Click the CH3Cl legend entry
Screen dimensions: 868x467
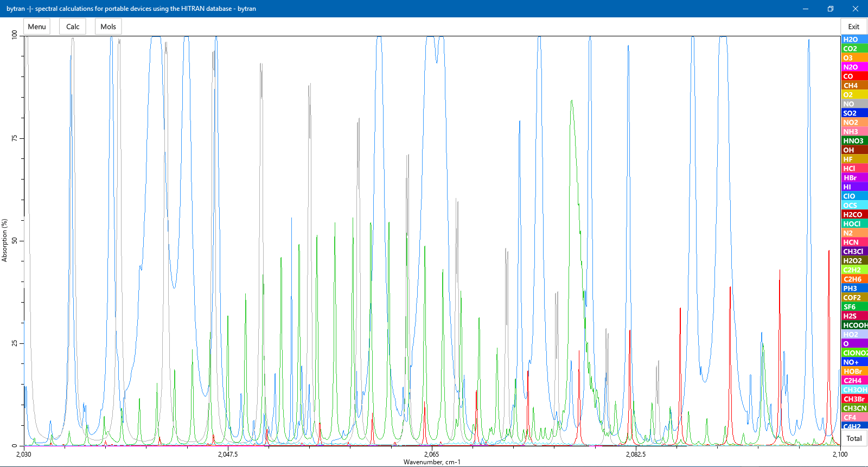854,252
